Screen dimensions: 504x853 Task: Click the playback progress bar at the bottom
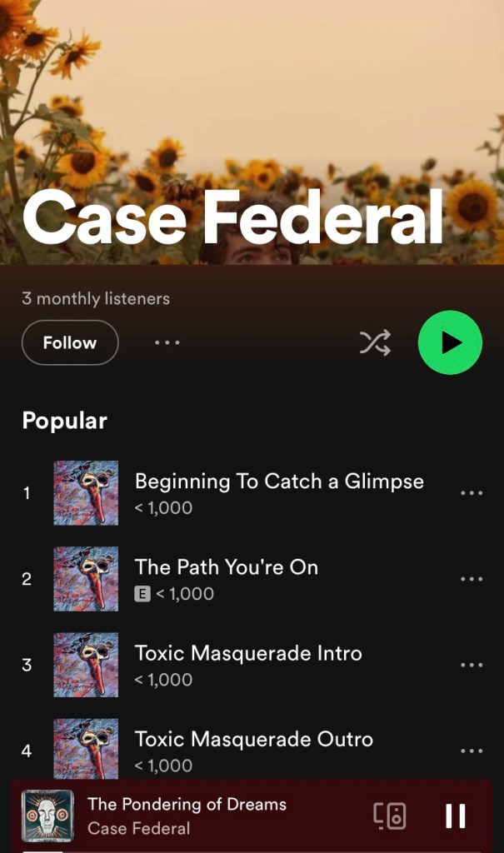252,851
